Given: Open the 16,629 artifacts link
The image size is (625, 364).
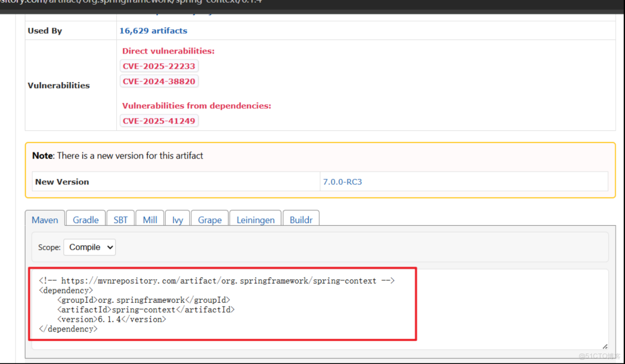Looking at the screenshot, I should click(x=153, y=31).
